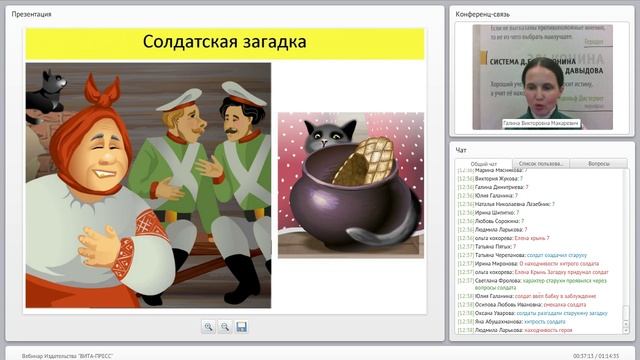The height and width of the screenshot is (360, 640).
Task: Select Наталья Николаевна Лазебник chat message
Action: (x=506, y=204)
